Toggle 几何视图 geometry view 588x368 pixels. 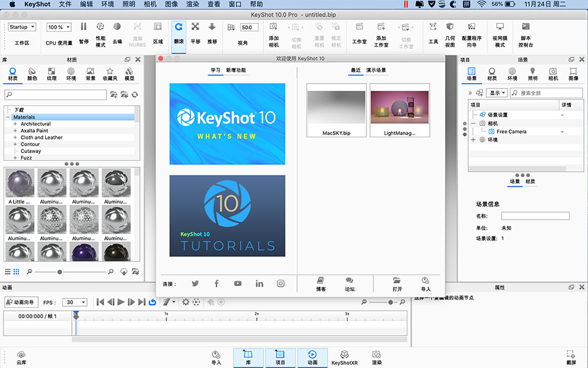click(x=450, y=35)
